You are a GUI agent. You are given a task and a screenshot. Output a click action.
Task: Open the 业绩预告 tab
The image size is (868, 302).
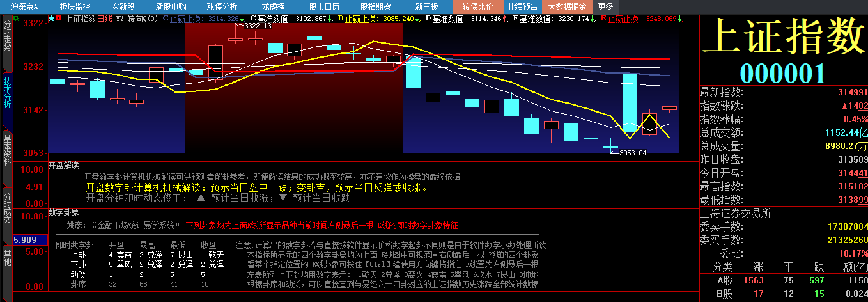[522, 6]
